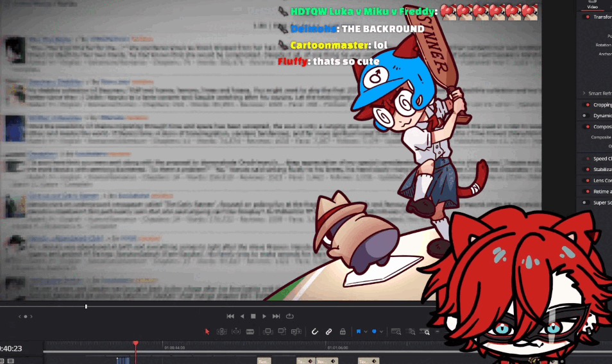Toggle the Position Lock padlock icon
This screenshot has height=364, width=612.
point(343,332)
